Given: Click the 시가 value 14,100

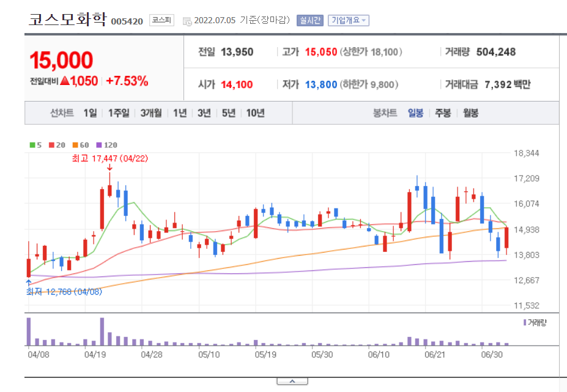Looking at the screenshot, I should (x=237, y=84).
